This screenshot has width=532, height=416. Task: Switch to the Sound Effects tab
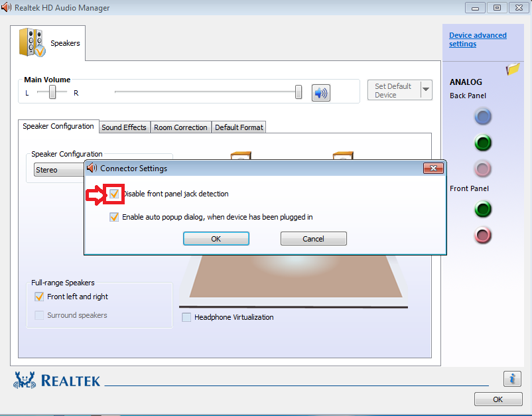(124, 127)
